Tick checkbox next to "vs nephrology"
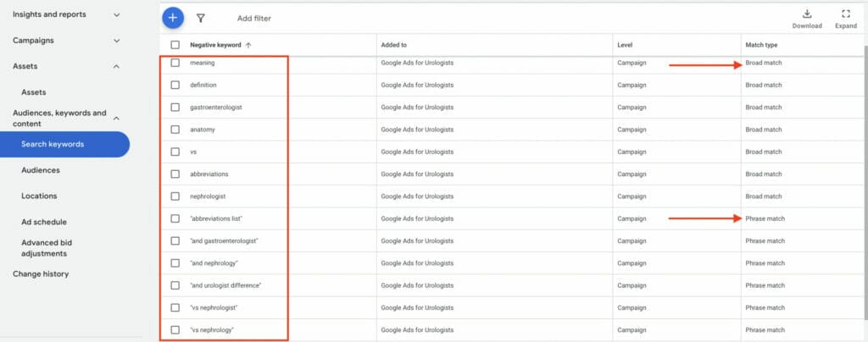The height and width of the screenshot is (342, 868). 175,330
